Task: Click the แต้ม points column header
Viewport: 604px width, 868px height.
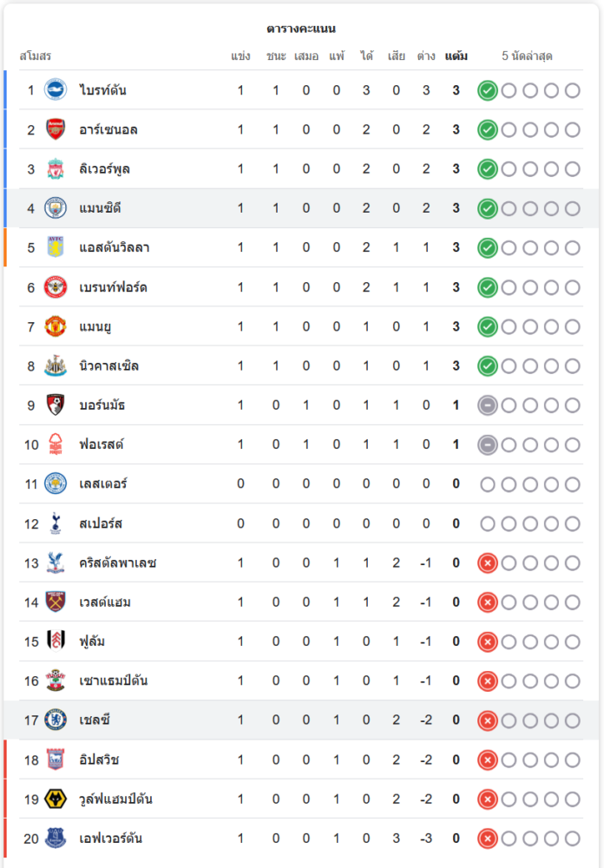Action: click(x=456, y=56)
